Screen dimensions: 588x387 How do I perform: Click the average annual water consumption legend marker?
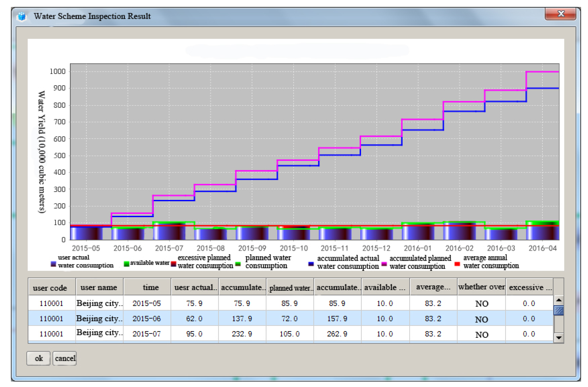[457, 264]
